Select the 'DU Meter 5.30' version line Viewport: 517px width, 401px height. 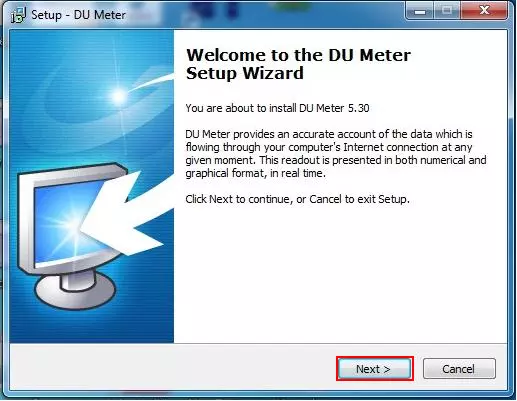[277, 108]
